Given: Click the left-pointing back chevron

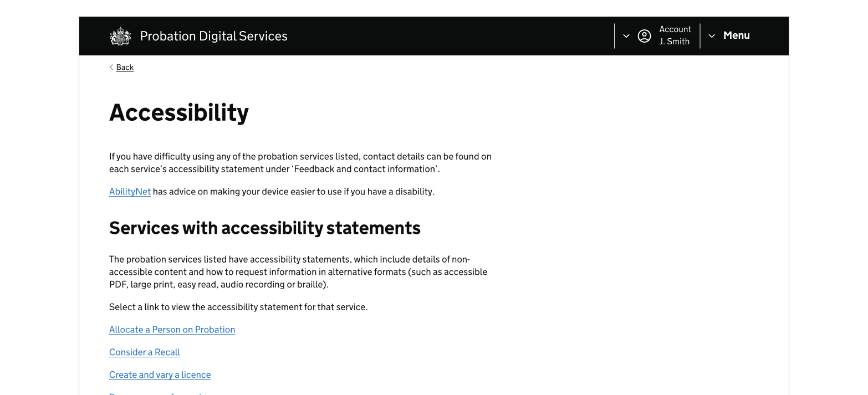Looking at the screenshot, I should tap(111, 67).
